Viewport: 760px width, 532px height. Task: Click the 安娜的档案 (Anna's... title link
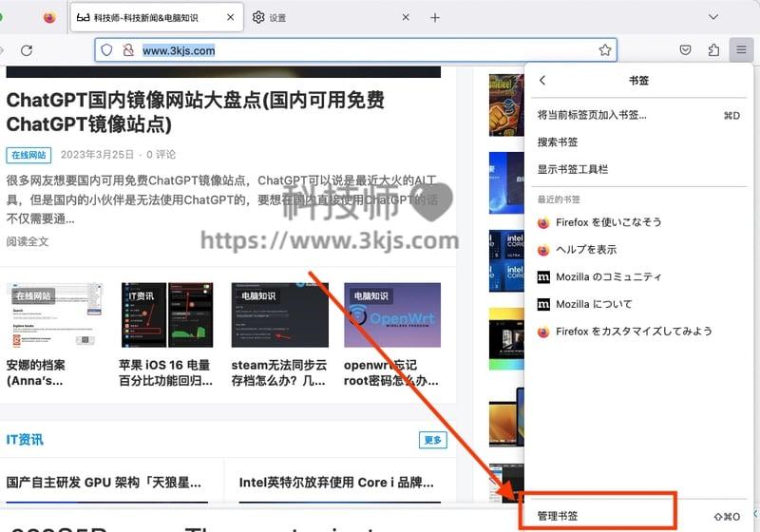(35, 372)
